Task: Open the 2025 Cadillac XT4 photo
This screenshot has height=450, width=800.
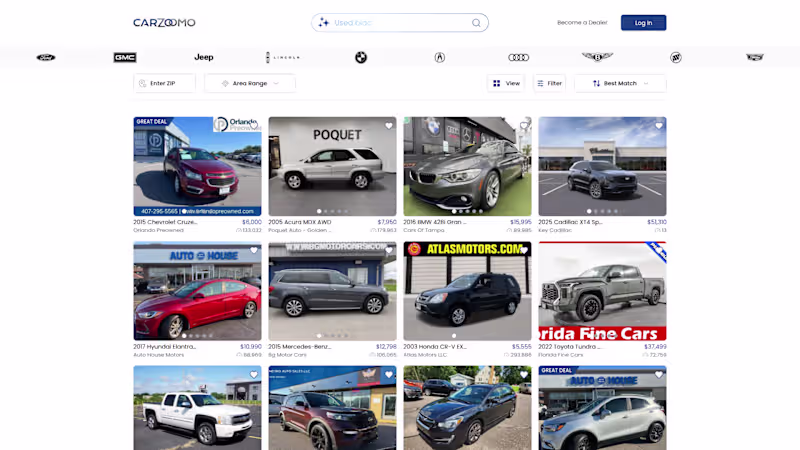Action: tap(602, 166)
